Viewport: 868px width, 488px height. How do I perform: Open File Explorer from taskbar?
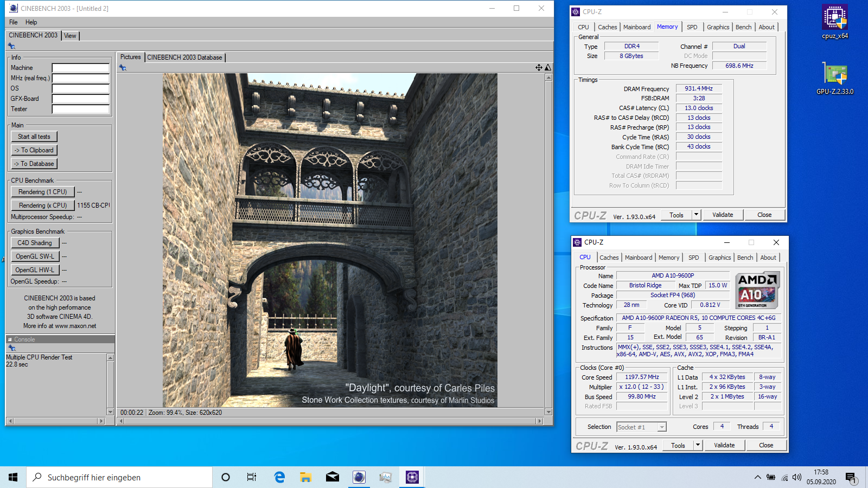(306, 477)
